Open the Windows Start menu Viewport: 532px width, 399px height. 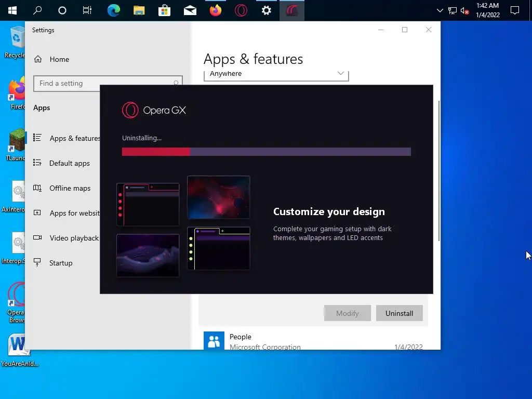coord(12,10)
